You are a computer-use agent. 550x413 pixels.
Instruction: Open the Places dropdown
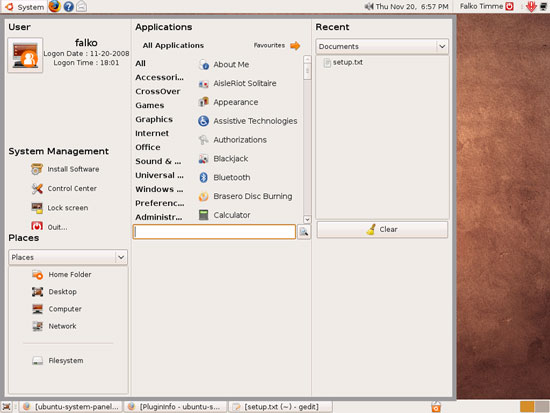pos(68,257)
